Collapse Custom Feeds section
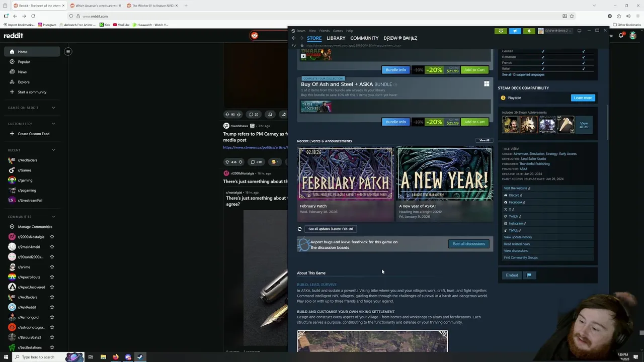 pos(53,124)
